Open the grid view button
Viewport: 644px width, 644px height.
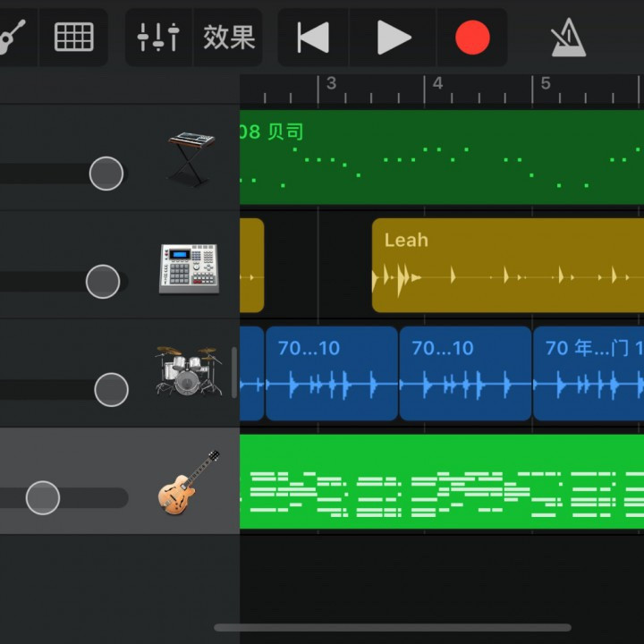pos(73,38)
